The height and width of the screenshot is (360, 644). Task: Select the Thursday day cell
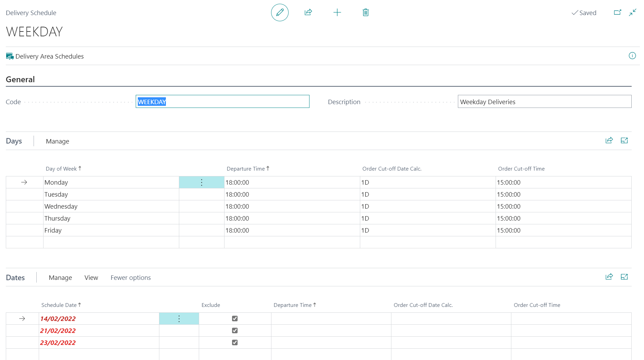click(x=111, y=218)
